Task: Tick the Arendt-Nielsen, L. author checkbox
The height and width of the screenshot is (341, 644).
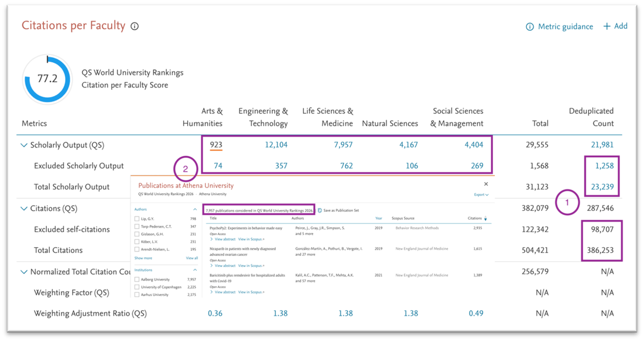Action: pyautogui.click(x=137, y=250)
